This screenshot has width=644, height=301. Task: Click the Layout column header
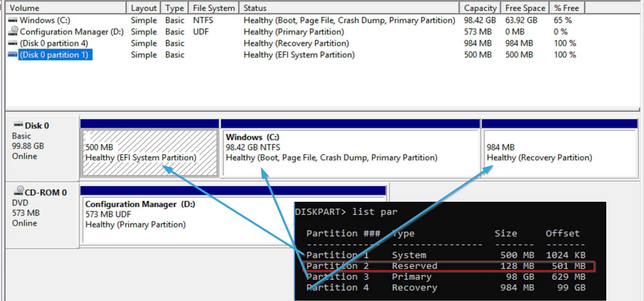(x=143, y=8)
